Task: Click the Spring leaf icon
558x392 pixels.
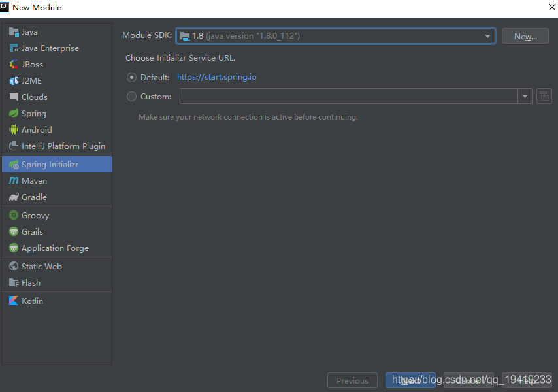Action: pyautogui.click(x=14, y=114)
